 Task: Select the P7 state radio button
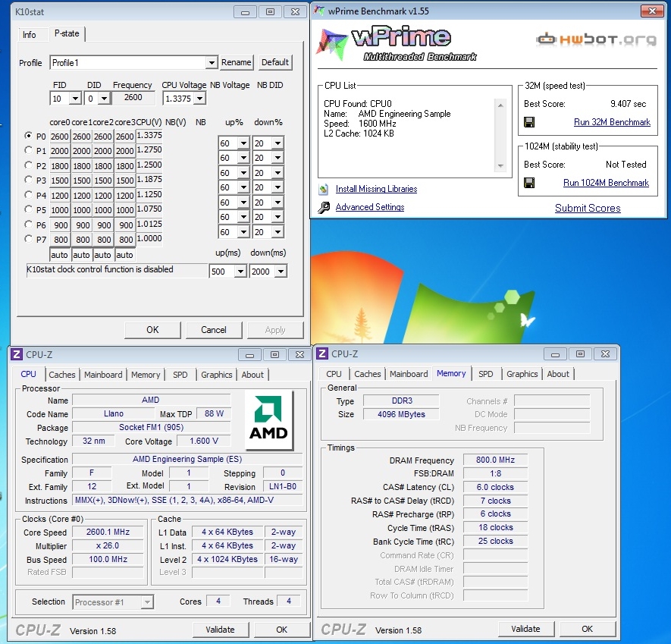pyautogui.click(x=28, y=239)
